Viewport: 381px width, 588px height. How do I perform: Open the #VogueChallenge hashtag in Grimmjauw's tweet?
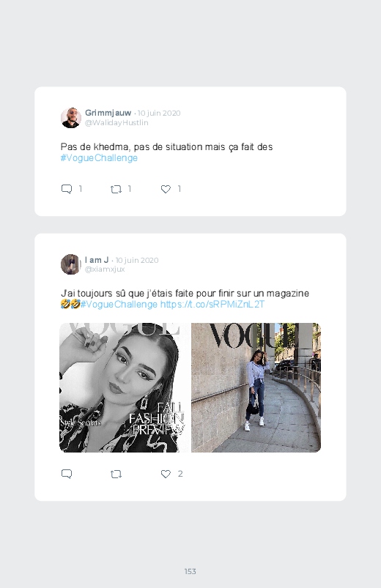(x=99, y=158)
